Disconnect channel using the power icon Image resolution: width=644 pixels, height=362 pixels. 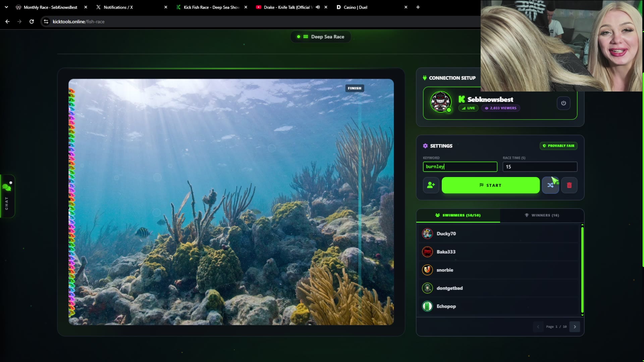563,103
